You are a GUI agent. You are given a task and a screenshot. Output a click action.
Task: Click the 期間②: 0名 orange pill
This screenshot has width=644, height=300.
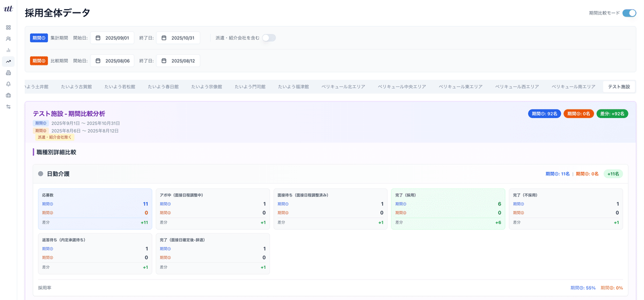[x=579, y=114]
